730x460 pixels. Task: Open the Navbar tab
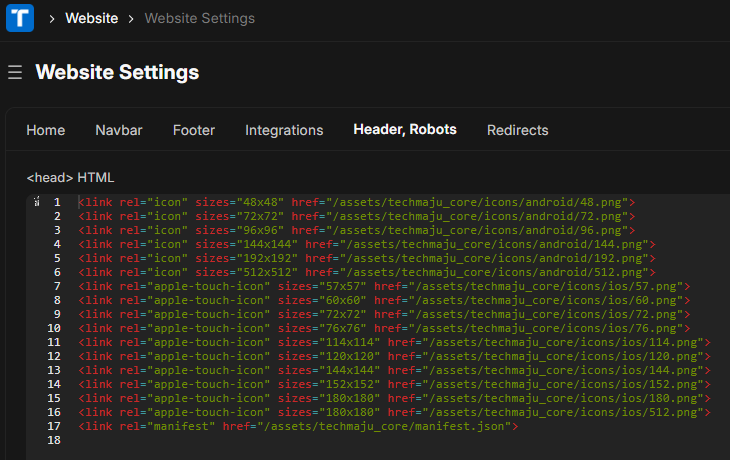[x=119, y=130]
